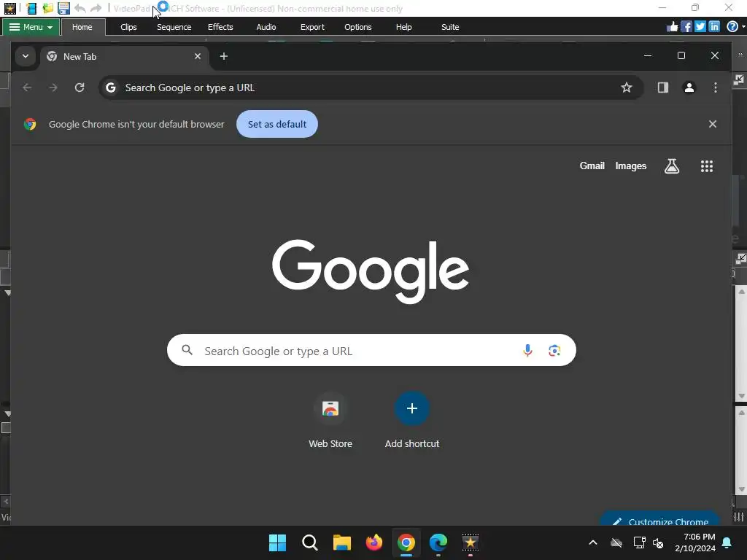The image size is (747, 560).
Task: Click taskbar muted volume icon
Action: (659, 542)
